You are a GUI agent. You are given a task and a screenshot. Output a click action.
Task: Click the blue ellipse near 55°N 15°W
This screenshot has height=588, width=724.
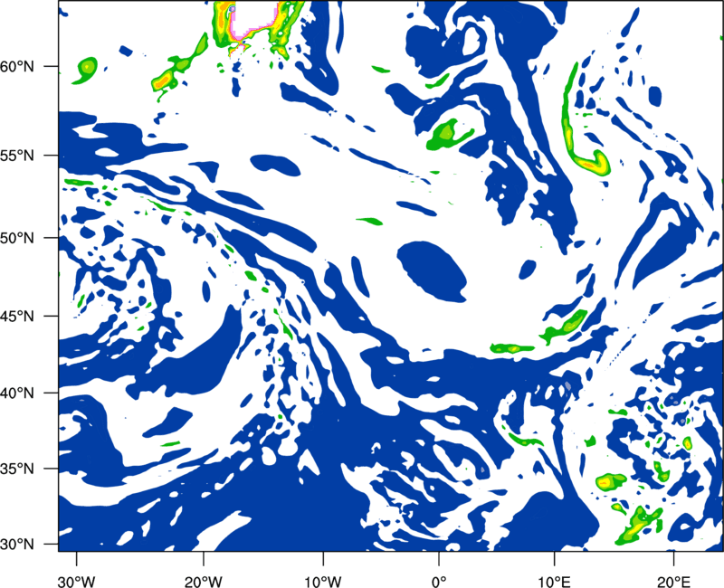coord(275,165)
